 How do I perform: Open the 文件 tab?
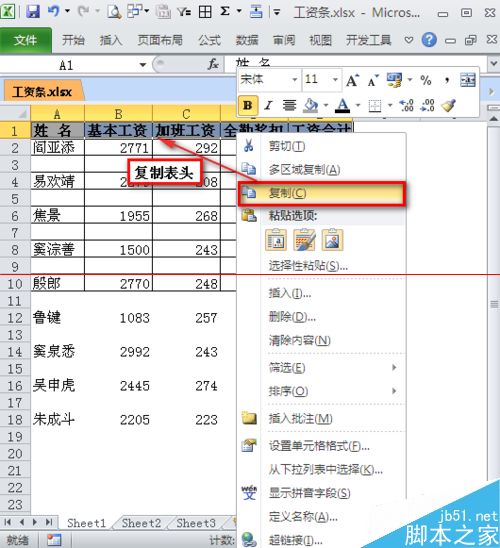click(x=26, y=40)
